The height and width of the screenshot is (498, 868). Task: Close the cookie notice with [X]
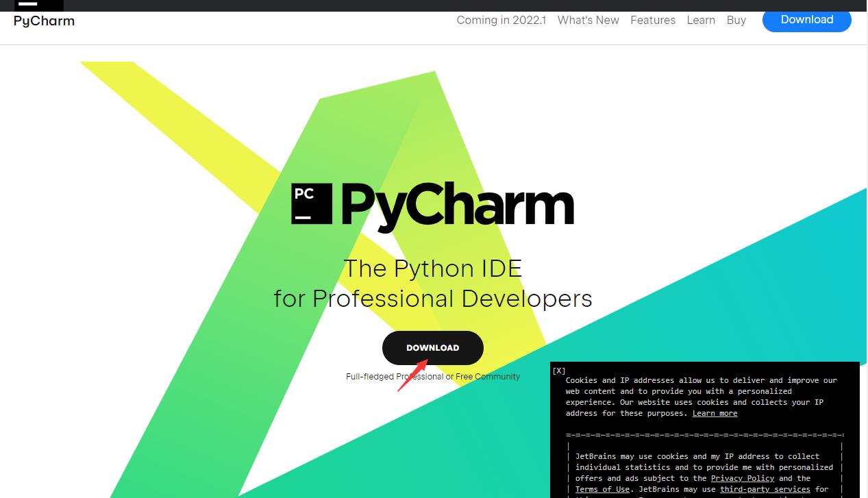[559, 371]
